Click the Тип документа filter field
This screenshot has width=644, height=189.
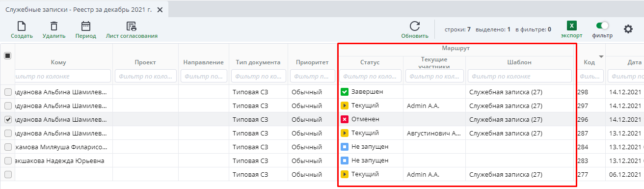click(258, 76)
